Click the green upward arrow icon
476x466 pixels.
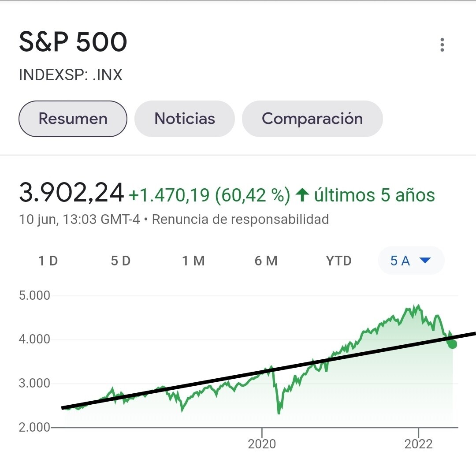[302, 195]
